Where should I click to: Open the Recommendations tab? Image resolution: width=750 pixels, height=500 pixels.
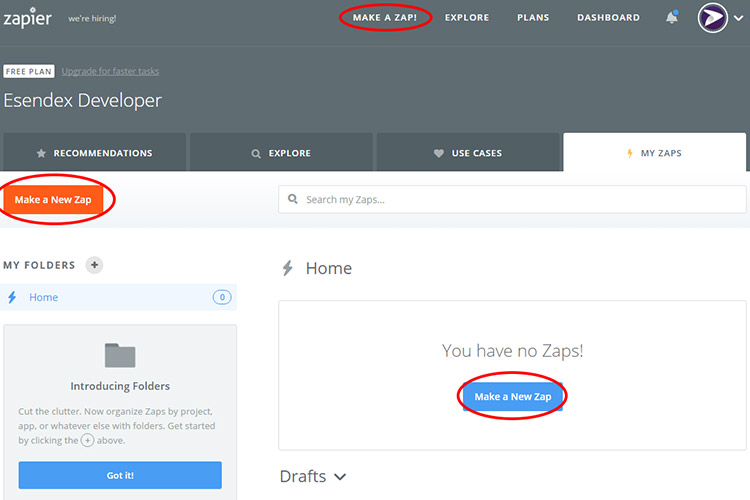[x=94, y=153]
